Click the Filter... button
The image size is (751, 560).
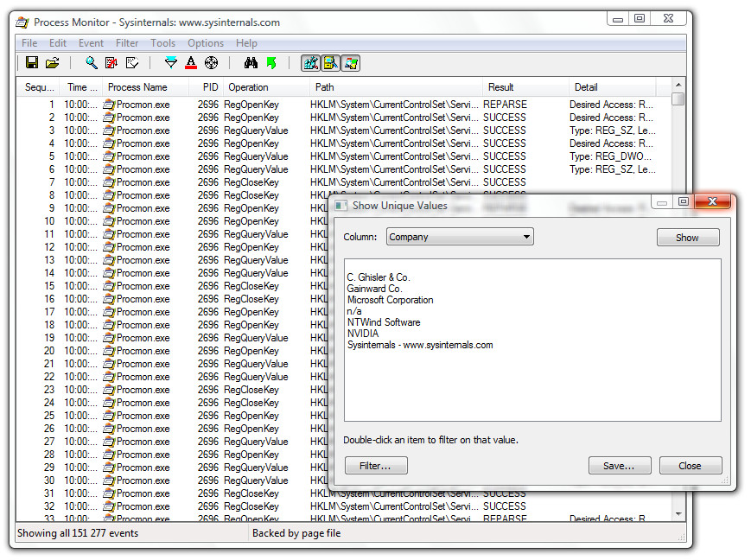tap(376, 466)
